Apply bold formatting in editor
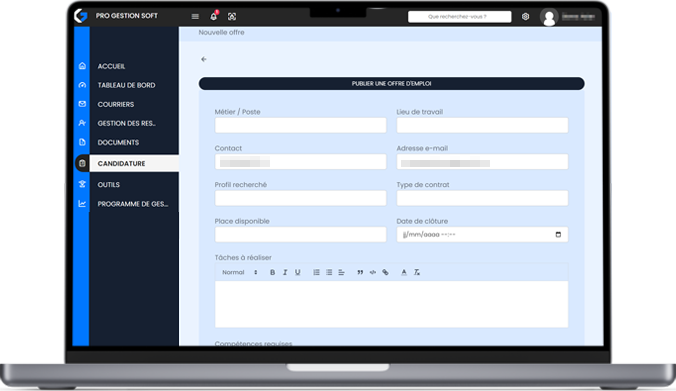The height and width of the screenshot is (391, 676). [272, 272]
